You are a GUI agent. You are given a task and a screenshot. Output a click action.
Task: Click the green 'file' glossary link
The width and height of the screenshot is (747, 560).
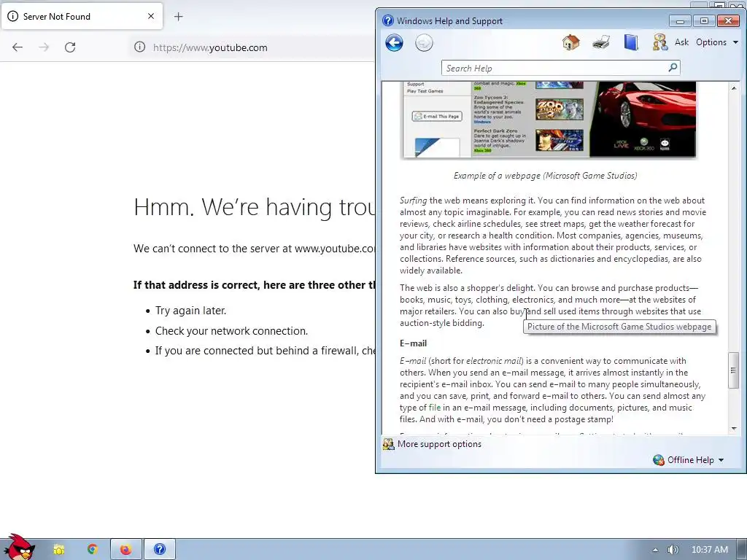pos(435,408)
